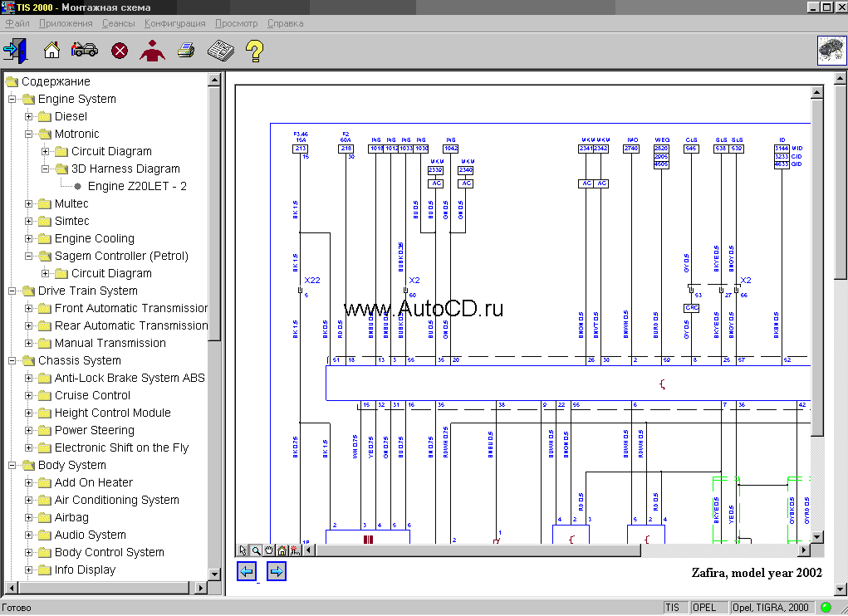Expand the Simtec folder
Viewport: 848px width, 616px height.
pyautogui.click(x=29, y=221)
